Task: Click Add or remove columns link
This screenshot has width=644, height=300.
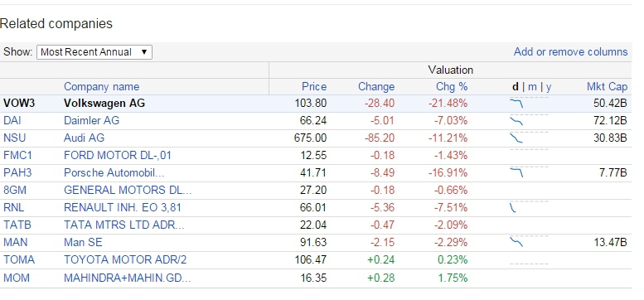Action: (570, 51)
